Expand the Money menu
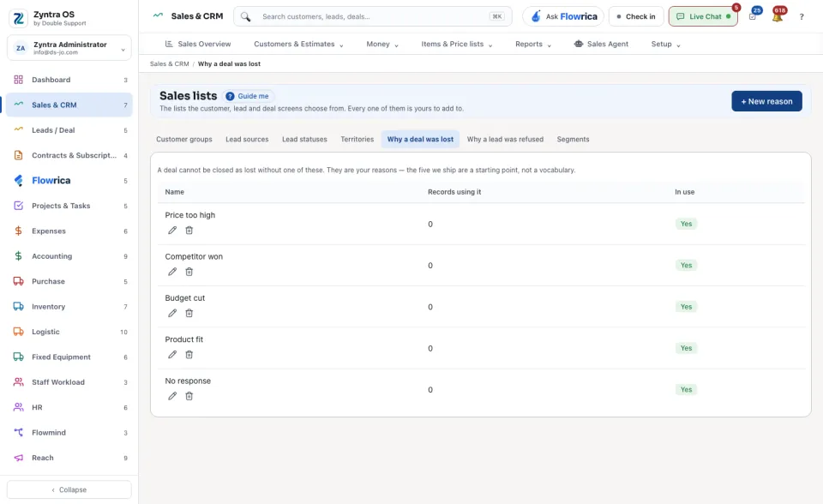Image resolution: width=823 pixels, height=504 pixels. click(382, 44)
